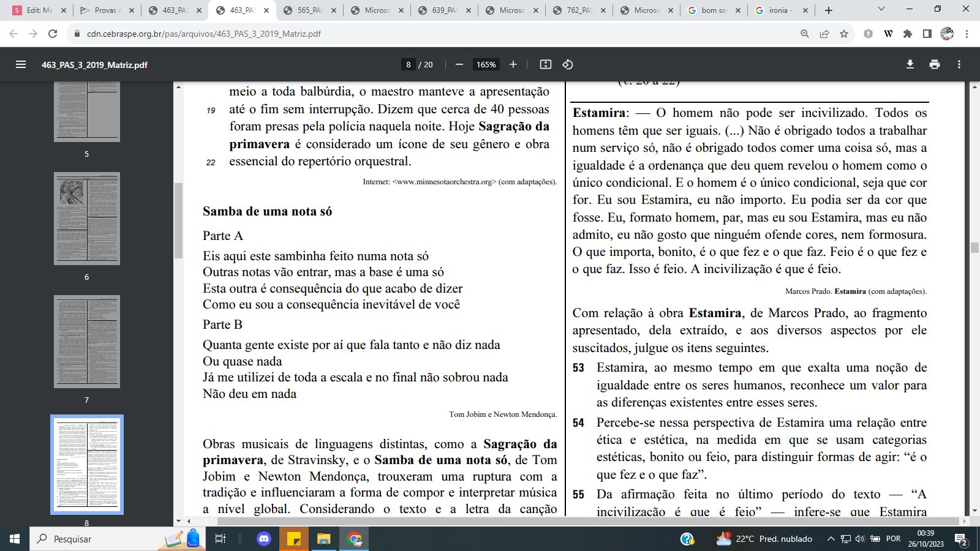This screenshot has height=551, width=980.
Task: Switch to the 762_PAS tab
Action: 579,10
